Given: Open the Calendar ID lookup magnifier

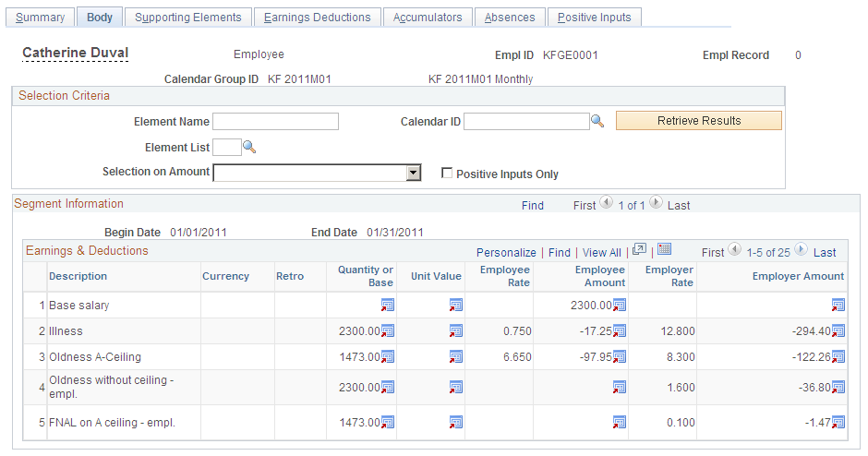Looking at the screenshot, I should pos(597,121).
